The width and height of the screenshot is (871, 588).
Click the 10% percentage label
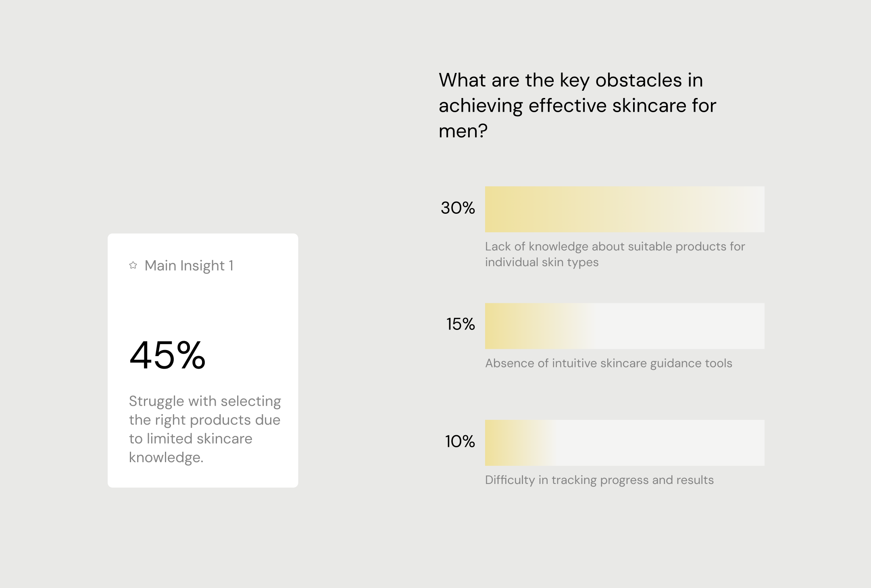click(460, 442)
